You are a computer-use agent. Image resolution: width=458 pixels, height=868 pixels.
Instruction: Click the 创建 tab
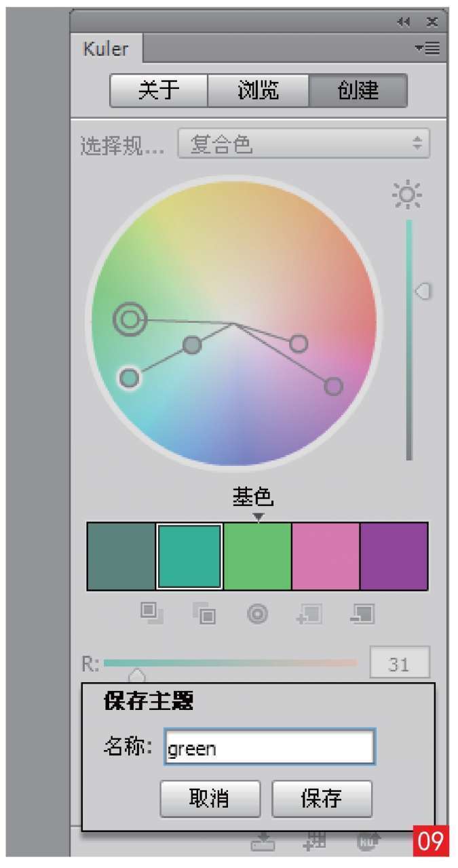(358, 91)
